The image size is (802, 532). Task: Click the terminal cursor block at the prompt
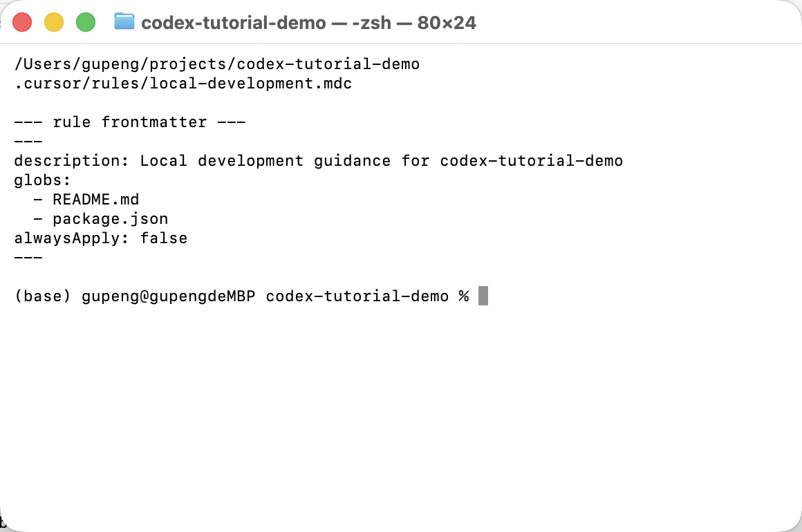483,296
